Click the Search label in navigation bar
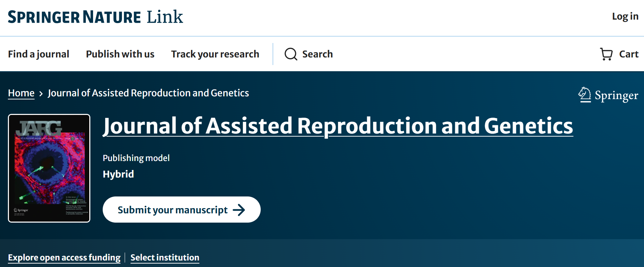 tap(317, 54)
